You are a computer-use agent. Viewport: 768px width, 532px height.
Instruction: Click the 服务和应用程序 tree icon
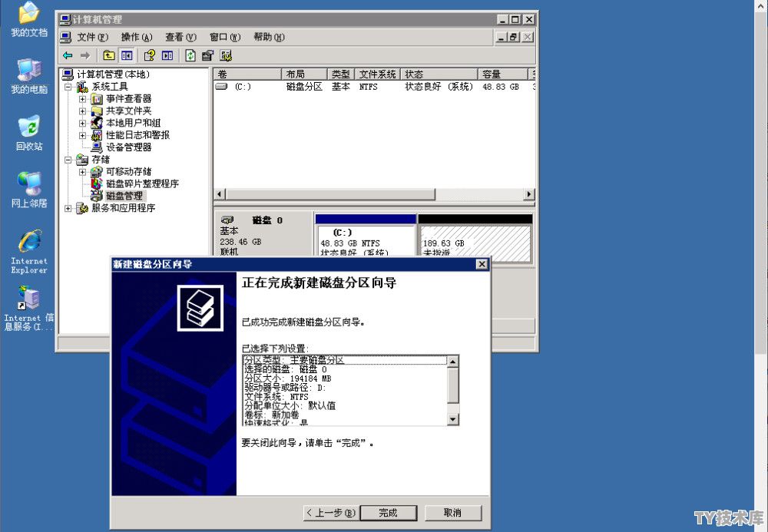[82, 208]
